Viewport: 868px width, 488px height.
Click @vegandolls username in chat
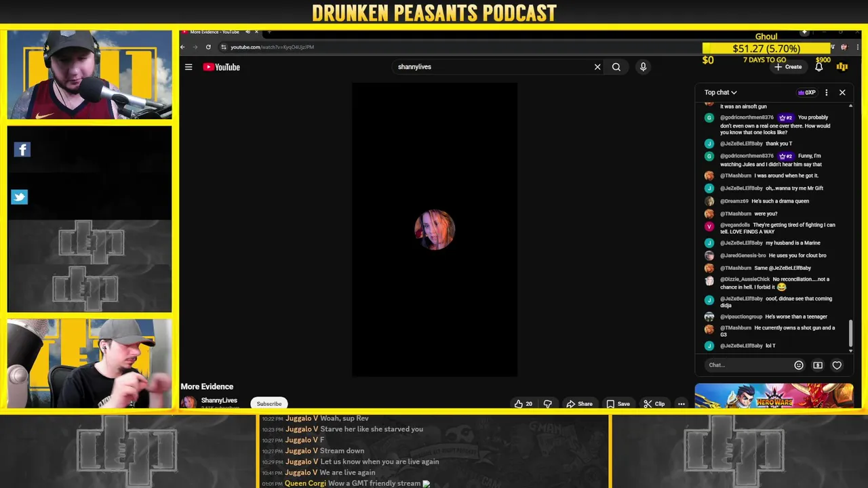pyautogui.click(x=735, y=225)
